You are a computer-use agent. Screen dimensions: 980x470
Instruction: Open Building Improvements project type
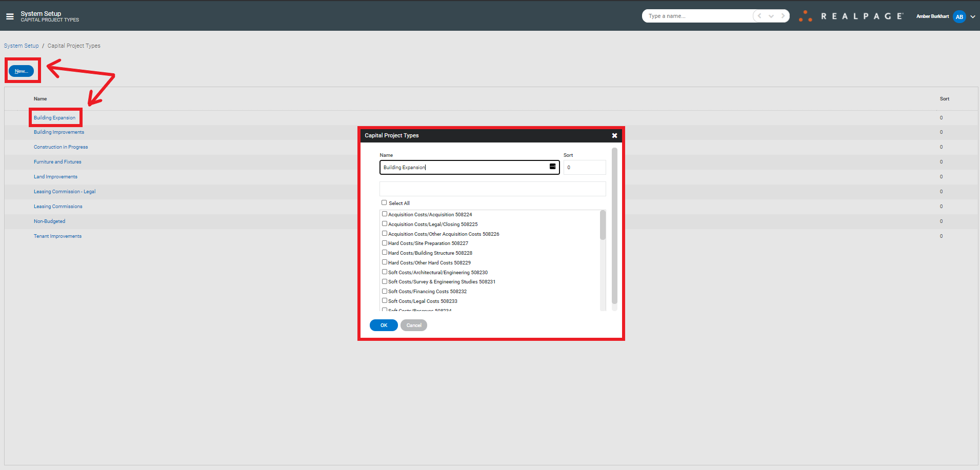[59, 132]
